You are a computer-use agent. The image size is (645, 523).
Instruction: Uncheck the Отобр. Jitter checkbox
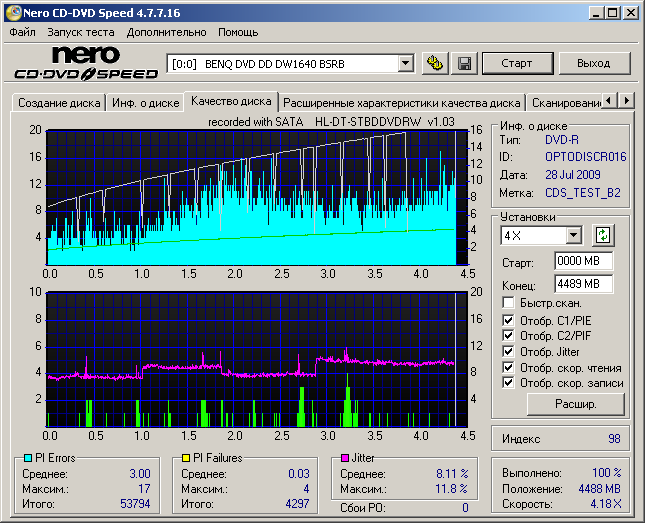pyautogui.click(x=509, y=351)
